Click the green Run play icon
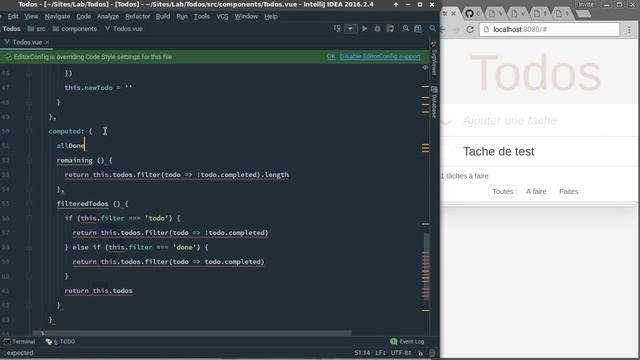 point(364,29)
